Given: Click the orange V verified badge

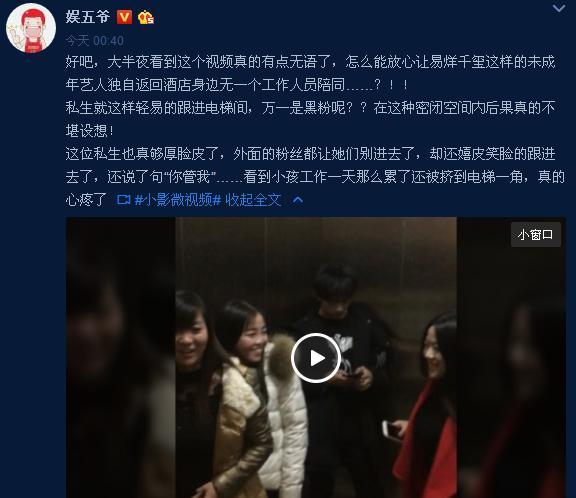Looking at the screenshot, I should click(x=124, y=17).
